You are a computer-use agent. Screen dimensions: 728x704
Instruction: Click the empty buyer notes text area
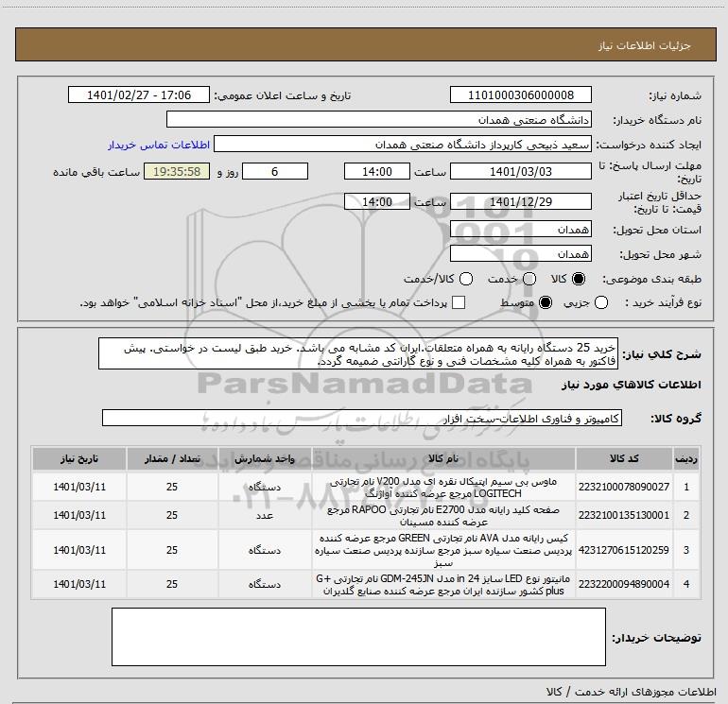click(x=358, y=637)
